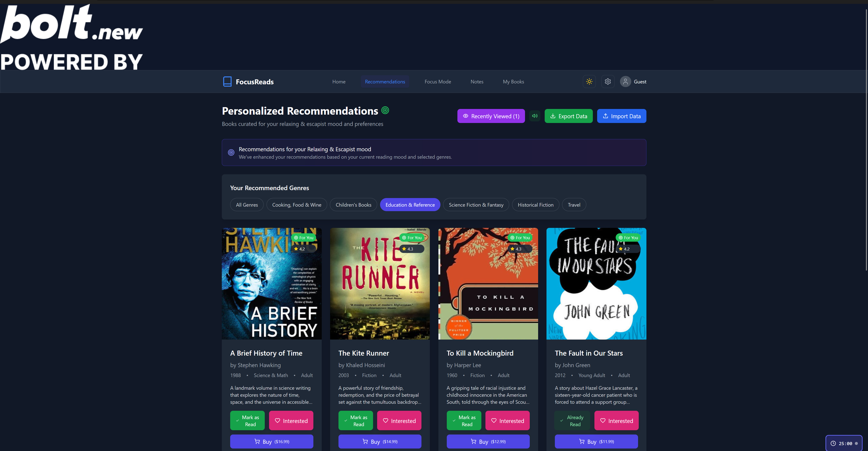This screenshot has width=868, height=451.
Task: Buy To Kill a Mockingbird for $12.99
Action: coord(488,441)
